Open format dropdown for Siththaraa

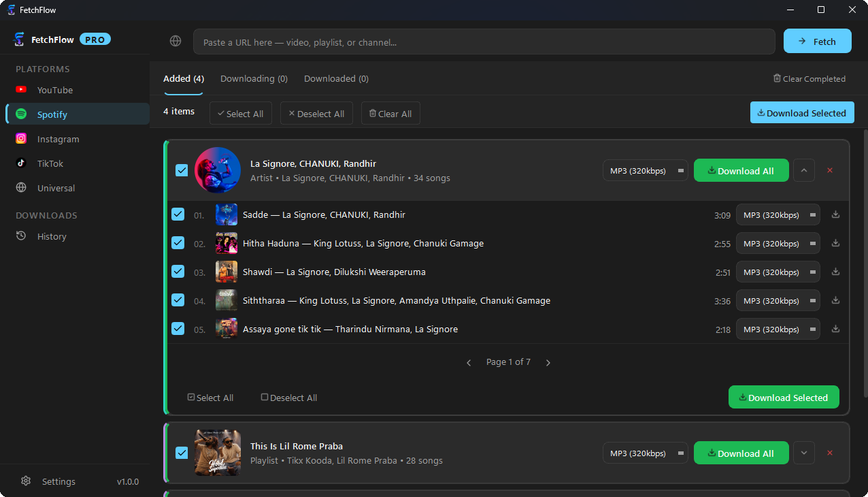(778, 300)
